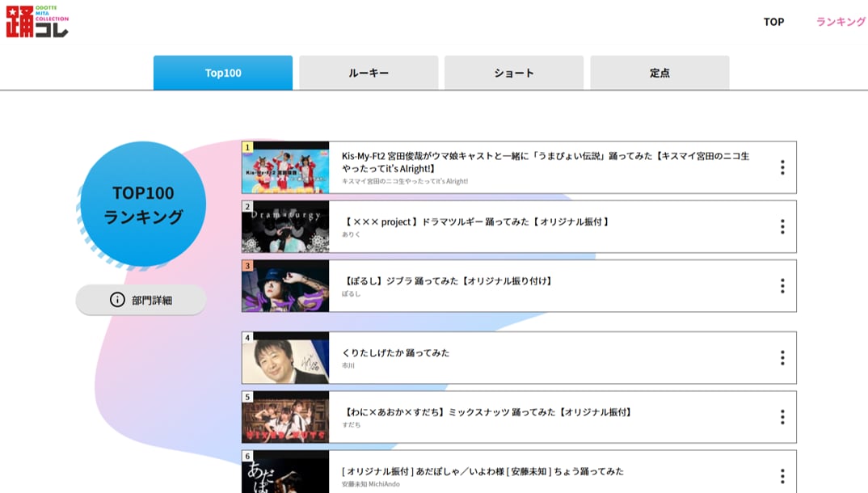Click the blue TOP100 ランキング circle
The width and height of the screenshot is (868, 493).
click(x=143, y=204)
